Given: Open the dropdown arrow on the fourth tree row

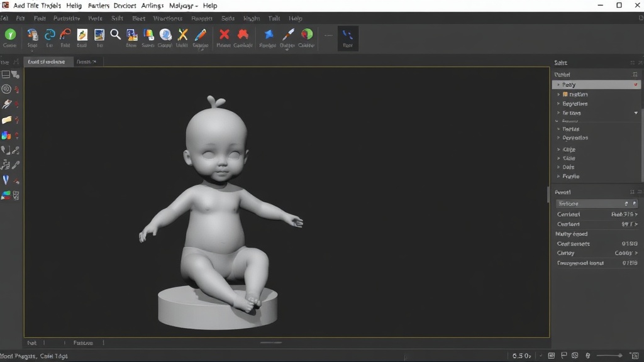Looking at the screenshot, I should point(636,113).
